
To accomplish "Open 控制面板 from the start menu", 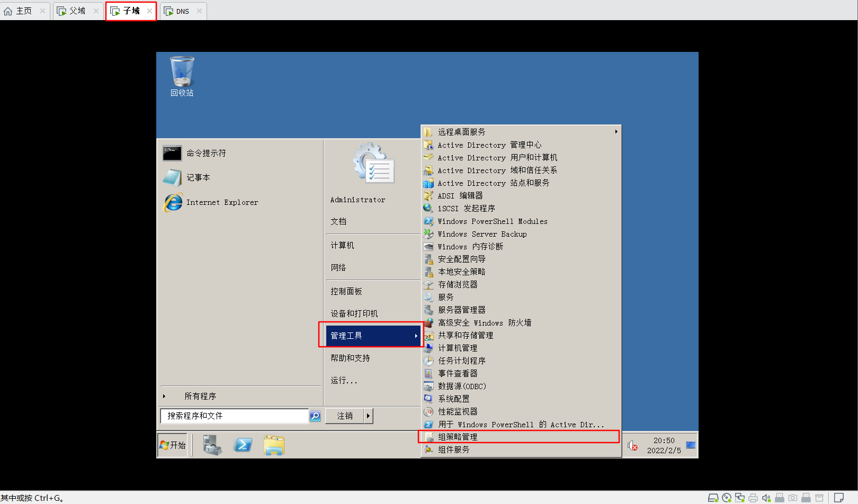I will (346, 292).
